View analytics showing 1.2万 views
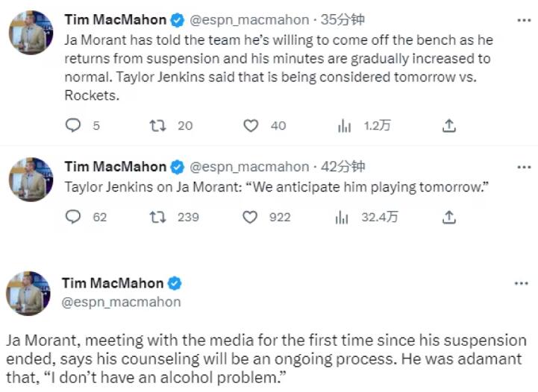The height and width of the screenshot is (392, 538). pos(344,126)
